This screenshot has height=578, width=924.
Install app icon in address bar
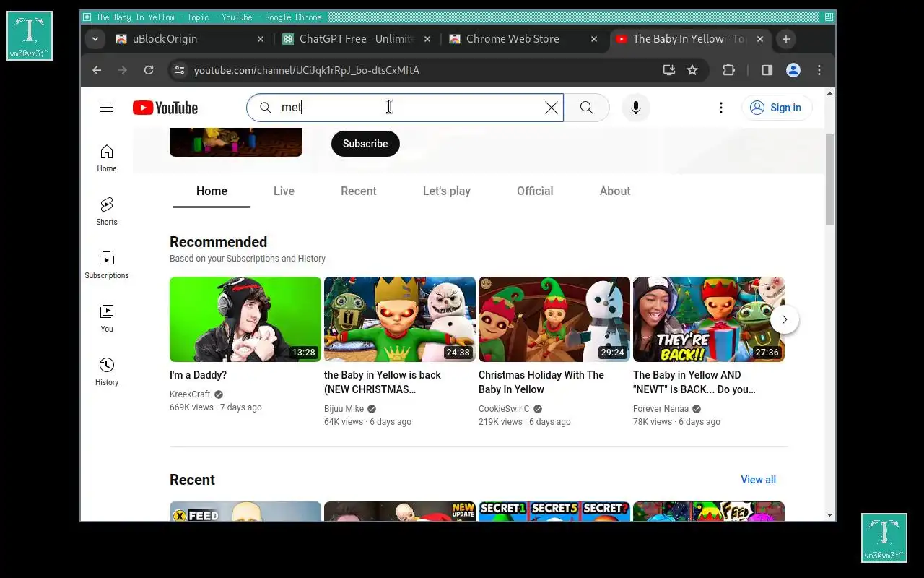tap(669, 70)
